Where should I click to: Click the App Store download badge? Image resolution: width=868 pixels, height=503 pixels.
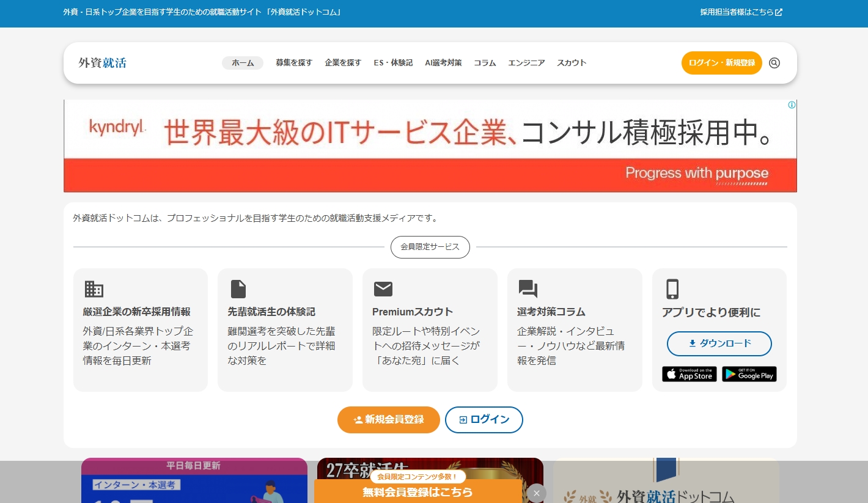coord(689,373)
